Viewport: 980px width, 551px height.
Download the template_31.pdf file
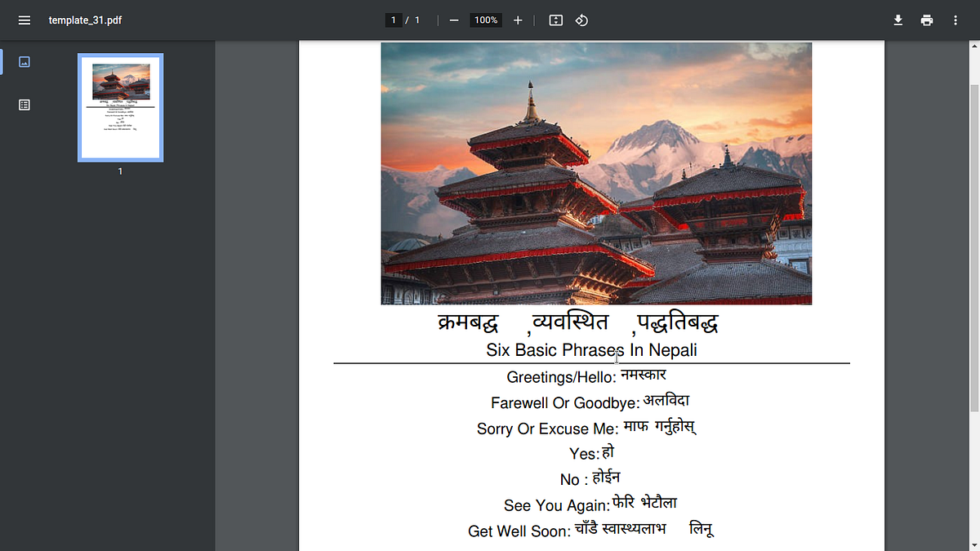[x=898, y=20]
